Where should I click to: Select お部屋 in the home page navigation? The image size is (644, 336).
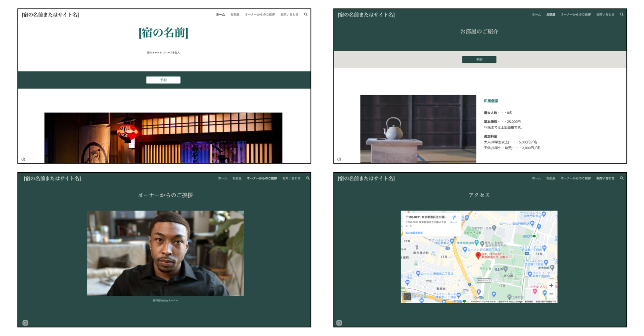click(x=235, y=14)
